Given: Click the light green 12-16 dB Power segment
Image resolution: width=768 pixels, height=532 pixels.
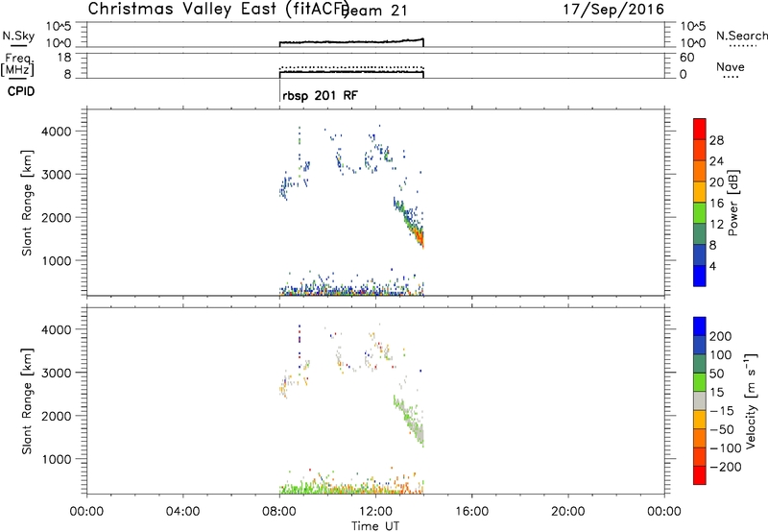Looking at the screenshot, I should click(x=700, y=212).
